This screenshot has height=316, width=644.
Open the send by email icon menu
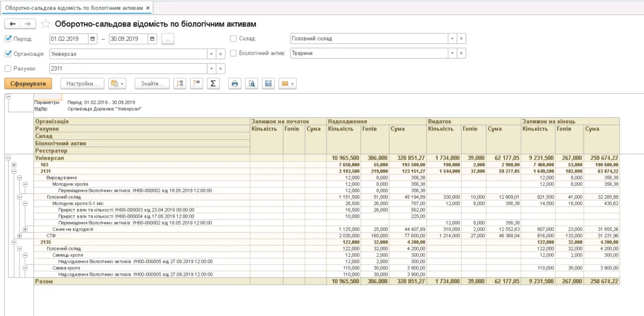click(x=287, y=84)
